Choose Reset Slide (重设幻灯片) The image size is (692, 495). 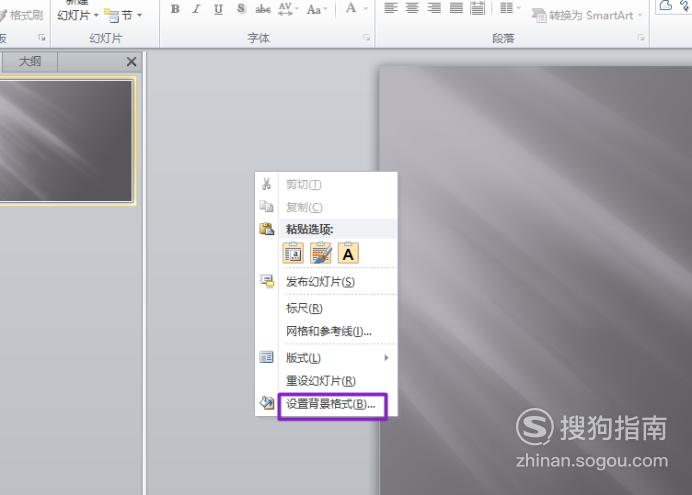coord(327,381)
